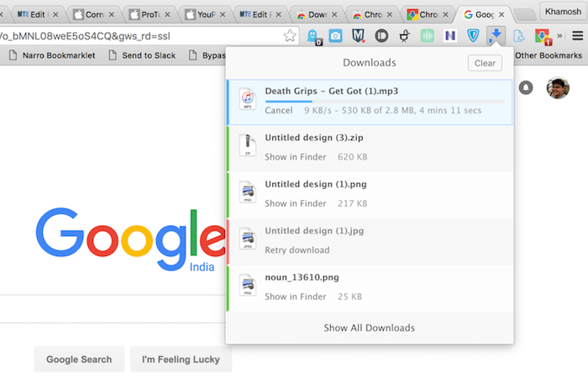
Task: Show noun_13610.png in Finder
Action: pos(296,296)
